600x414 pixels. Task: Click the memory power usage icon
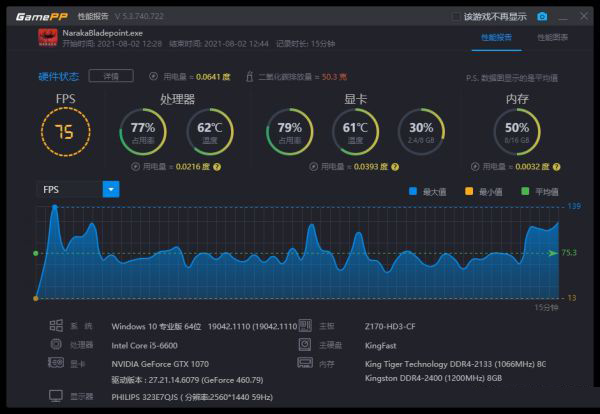(x=475, y=167)
